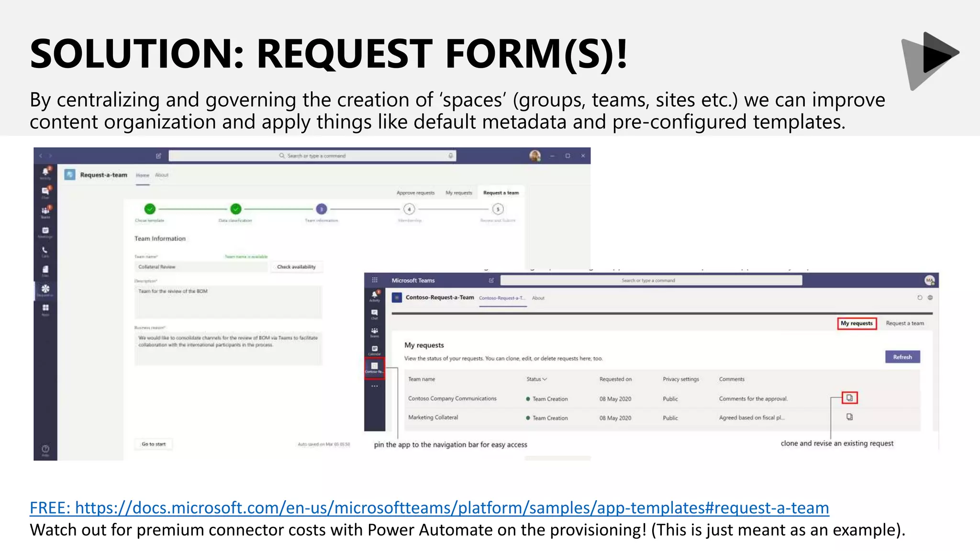The image size is (980, 551).
Task: Click the Requested on column header
Action: point(615,379)
